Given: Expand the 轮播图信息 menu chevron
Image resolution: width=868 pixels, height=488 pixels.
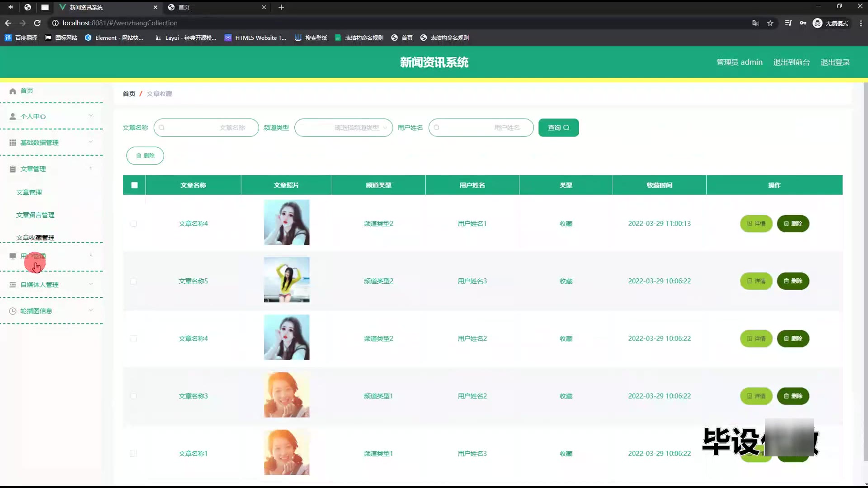Looking at the screenshot, I should click(91, 310).
